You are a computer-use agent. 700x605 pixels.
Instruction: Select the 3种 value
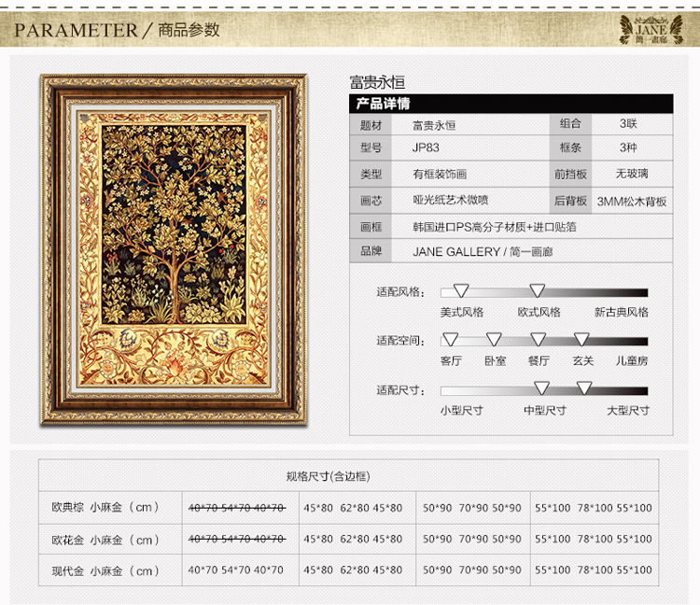click(628, 148)
